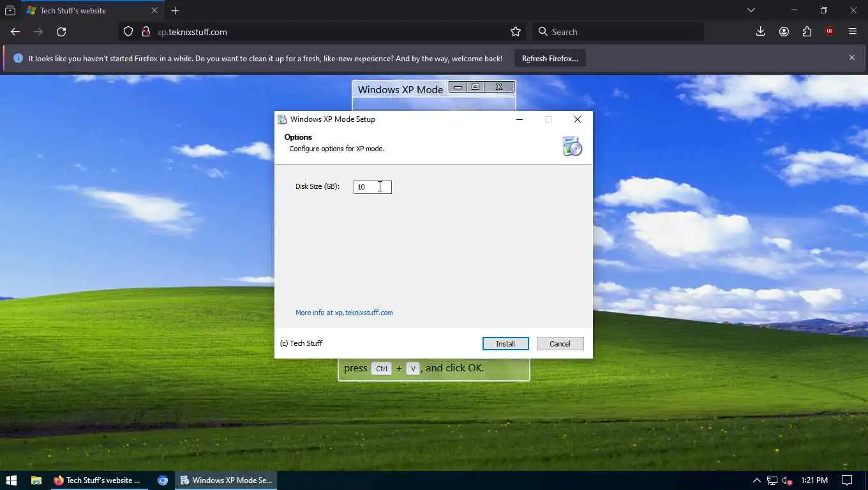Click the Disk Size (GB) field
The image size is (868, 490).
point(373,187)
